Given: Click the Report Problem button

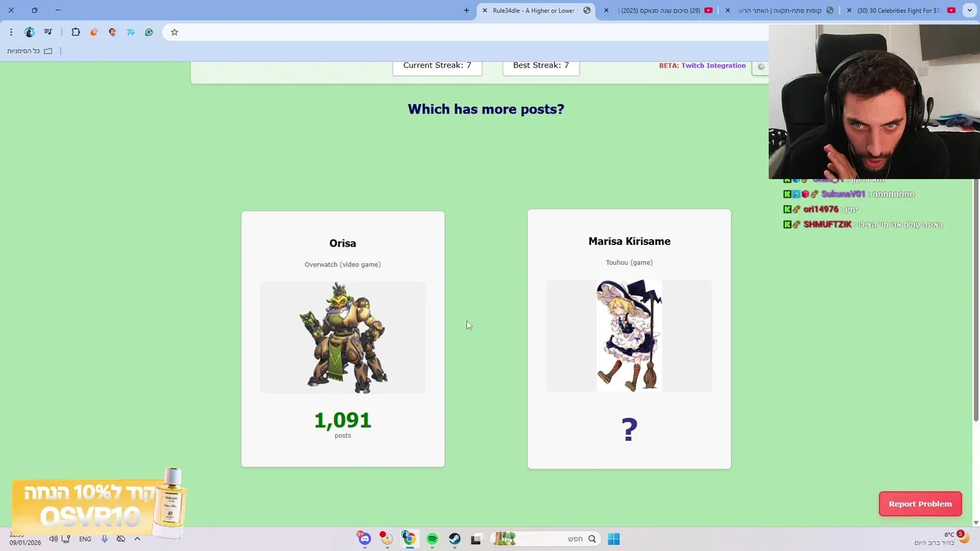Looking at the screenshot, I should [x=920, y=504].
